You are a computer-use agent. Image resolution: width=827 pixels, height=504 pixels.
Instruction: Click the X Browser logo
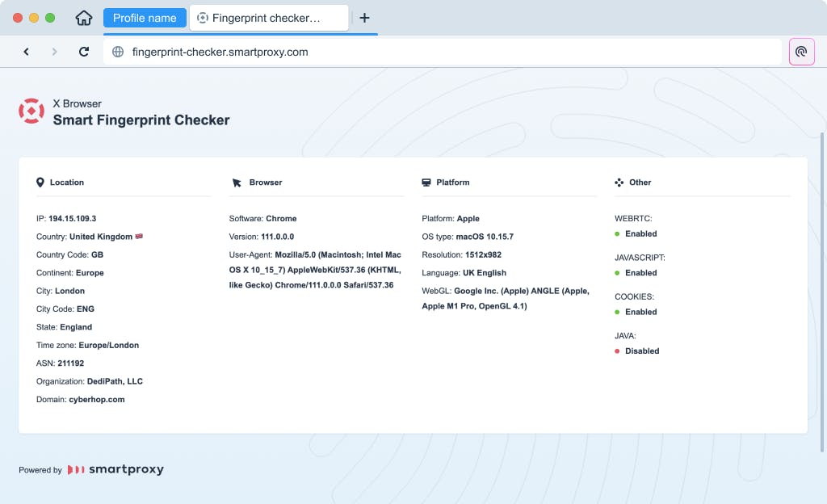click(x=31, y=111)
